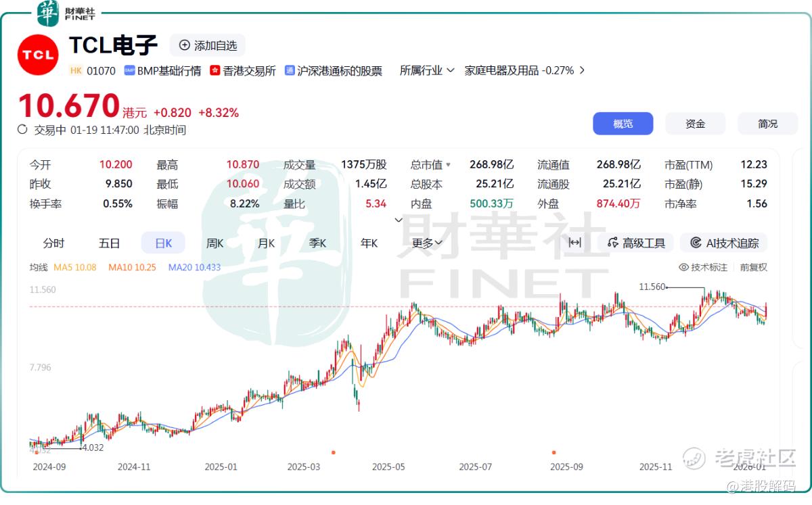
Task: Expand the 总市值 dropdown triangle
Action: 448,165
